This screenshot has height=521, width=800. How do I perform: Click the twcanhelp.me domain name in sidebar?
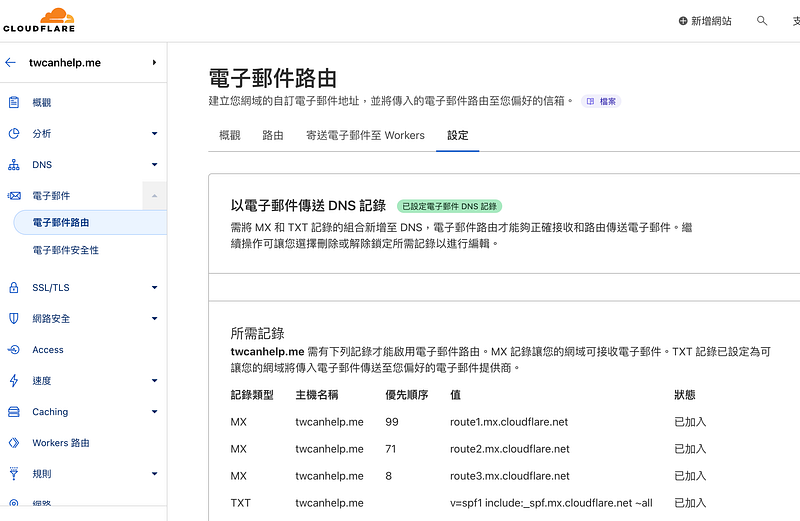click(x=65, y=63)
